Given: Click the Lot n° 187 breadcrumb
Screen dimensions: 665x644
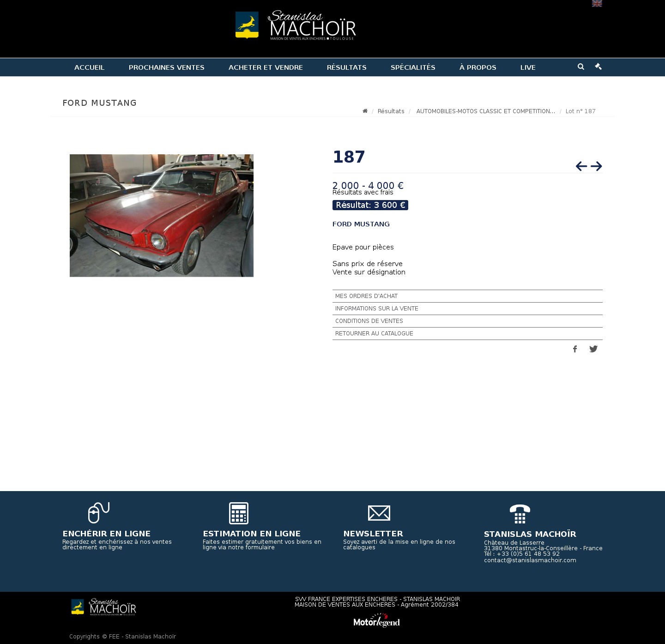Looking at the screenshot, I should pyautogui.click(x=580, y=111).
